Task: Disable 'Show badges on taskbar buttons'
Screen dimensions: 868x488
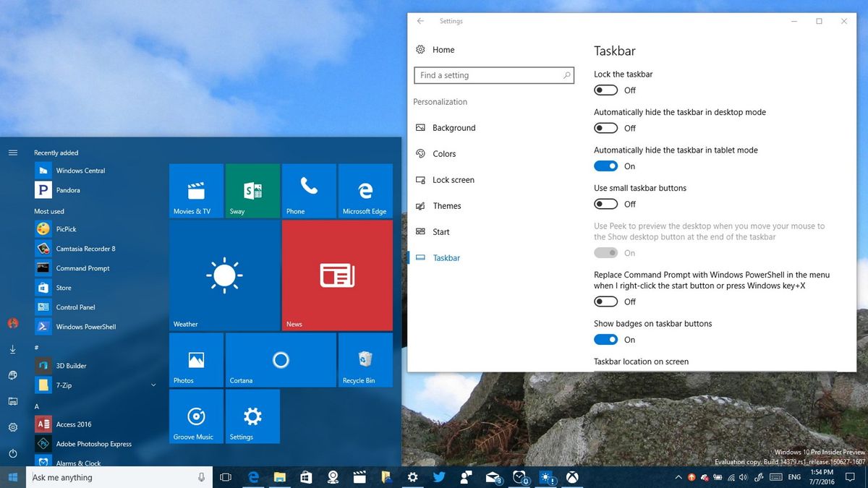Action: pos(605,339)
